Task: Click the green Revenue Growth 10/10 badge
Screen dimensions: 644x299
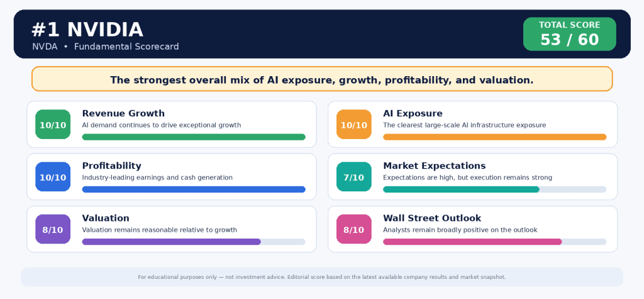Action: click(53, 124)
